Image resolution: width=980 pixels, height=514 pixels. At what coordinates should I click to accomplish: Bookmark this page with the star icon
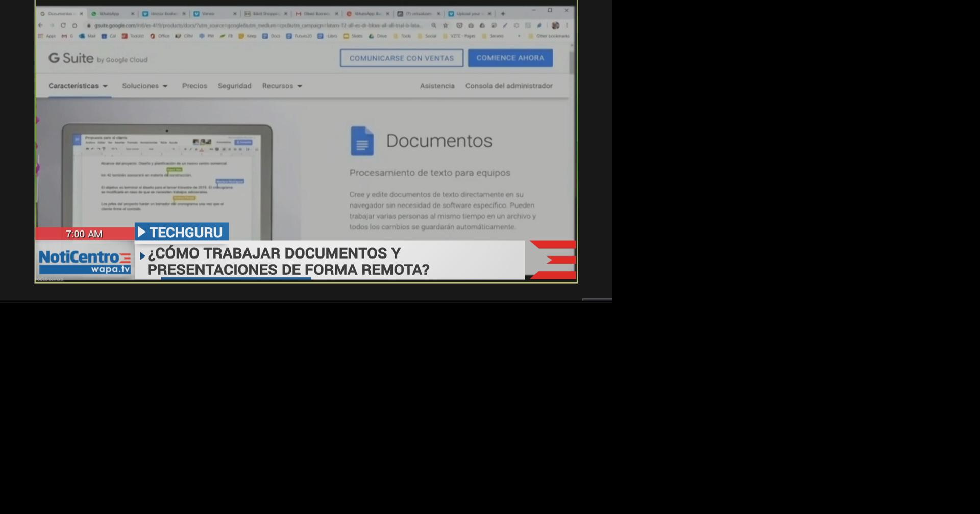click(446, 25)
